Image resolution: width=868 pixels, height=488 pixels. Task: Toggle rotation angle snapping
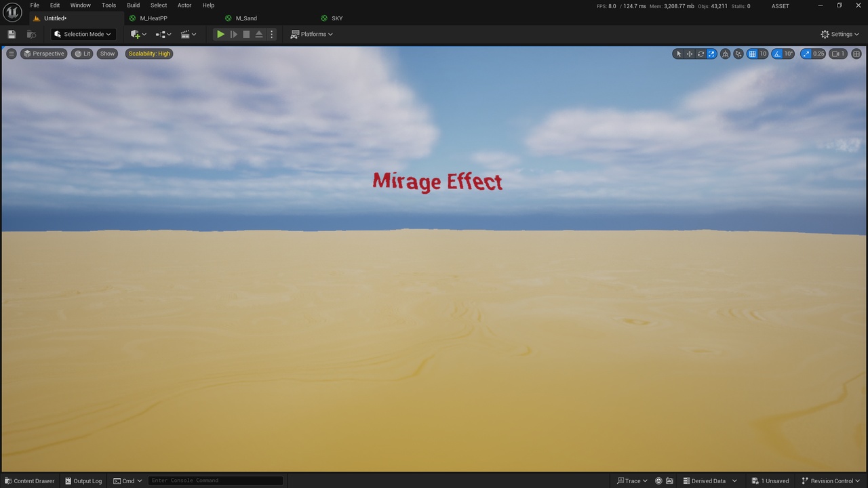[x=778, y=54]
